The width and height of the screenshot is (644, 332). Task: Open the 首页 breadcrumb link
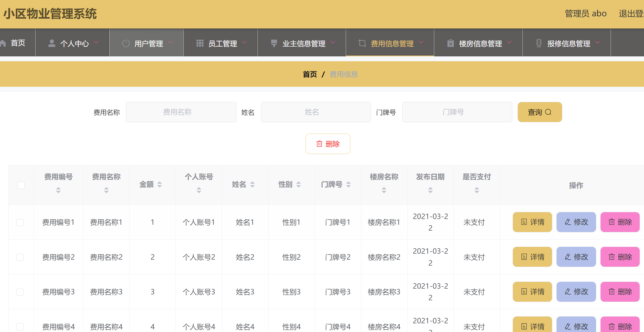click(310, 74)
